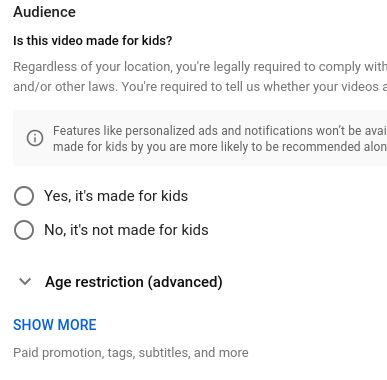
Task: Choose the 'No, it's not made for kids' label text
Action: 126,230
